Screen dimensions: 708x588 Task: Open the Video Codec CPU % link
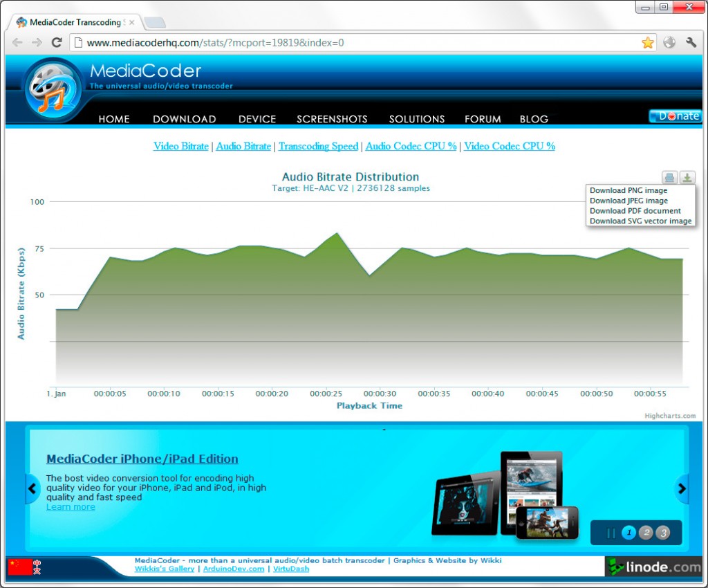click(510, 146)
